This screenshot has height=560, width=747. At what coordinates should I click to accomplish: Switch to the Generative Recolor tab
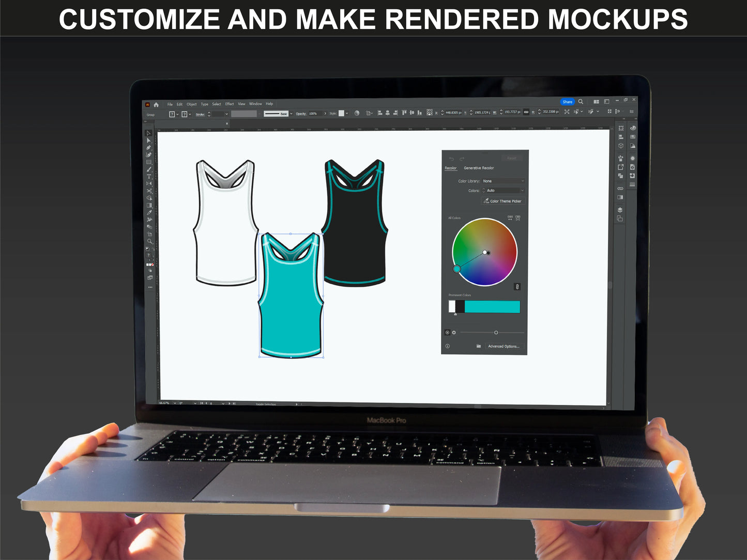coord(479,168)
